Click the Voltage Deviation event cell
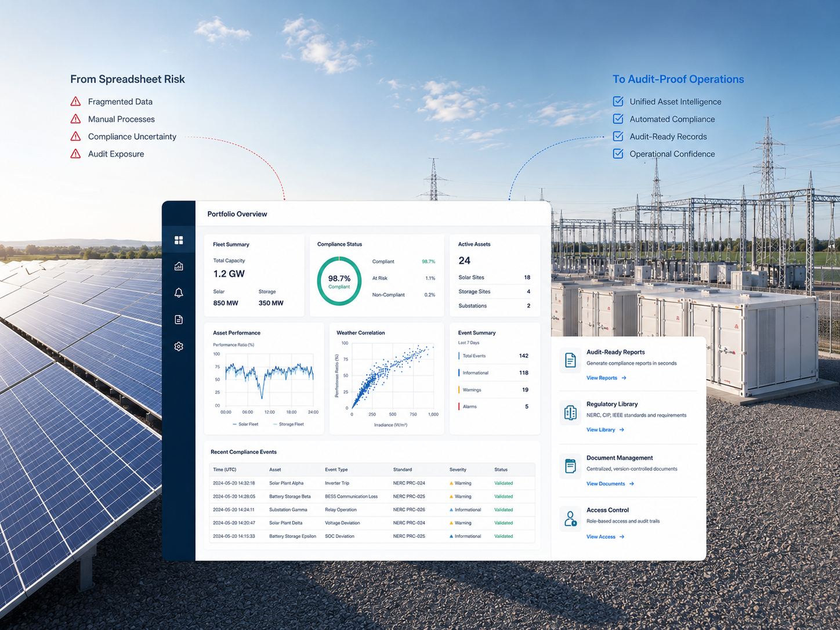Viewport: 840px width, 630px height. [x=342, y=523]
